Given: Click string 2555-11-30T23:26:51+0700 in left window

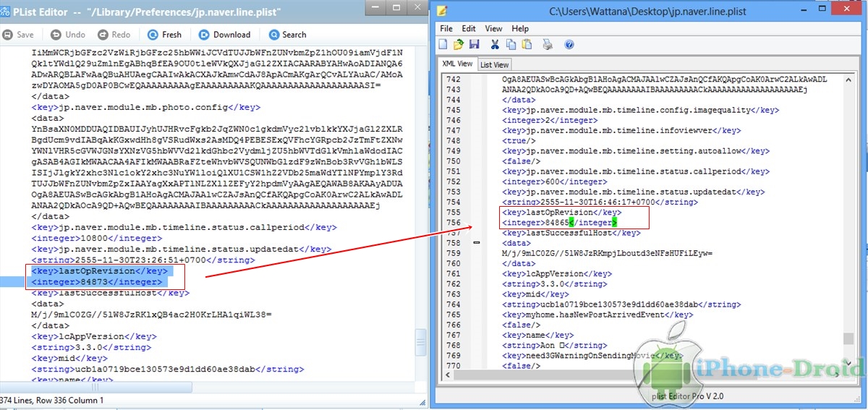Looking at the screenshot, I should pyautogui.click(x=143, y=260).
